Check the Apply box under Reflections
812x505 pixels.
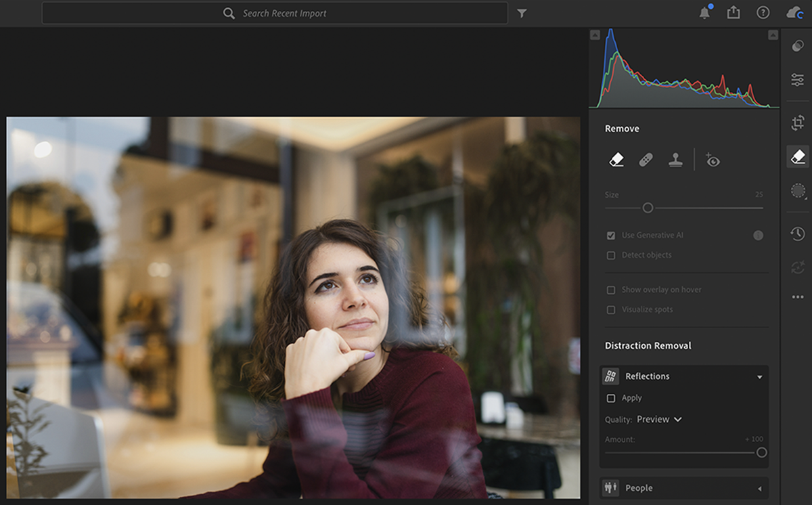point(611,398)
